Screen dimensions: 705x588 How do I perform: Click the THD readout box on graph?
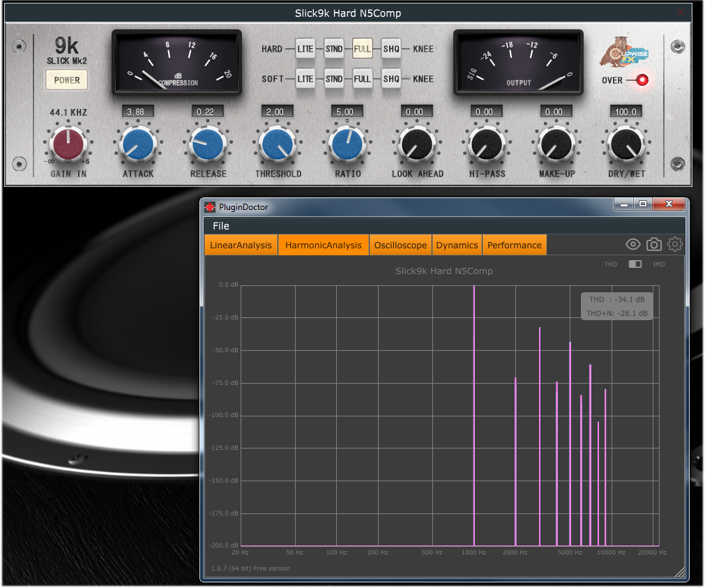coord(617,306)
